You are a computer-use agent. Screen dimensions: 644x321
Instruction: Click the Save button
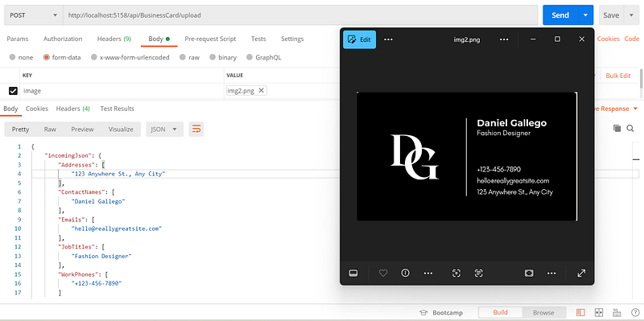tap(611, 15)
